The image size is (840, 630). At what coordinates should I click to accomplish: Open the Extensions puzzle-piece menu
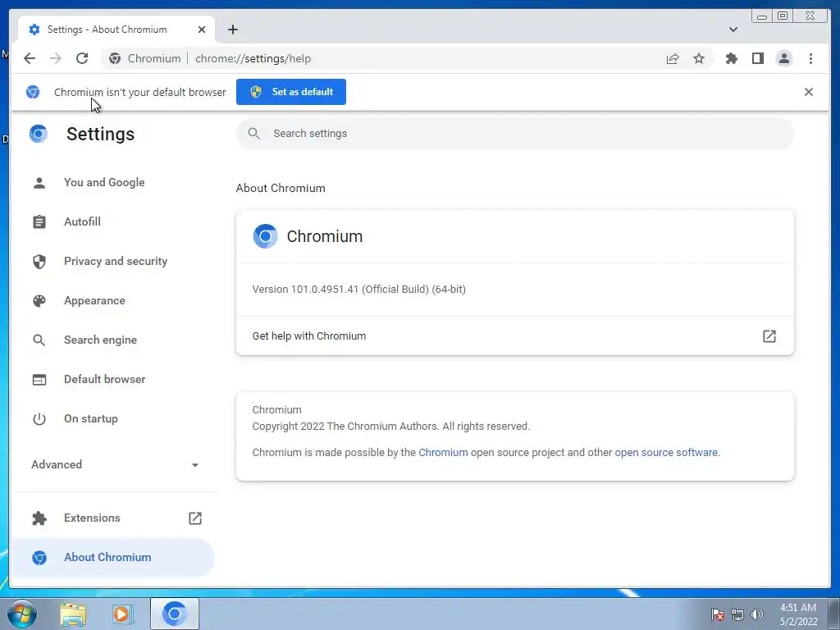coord(731,58)
